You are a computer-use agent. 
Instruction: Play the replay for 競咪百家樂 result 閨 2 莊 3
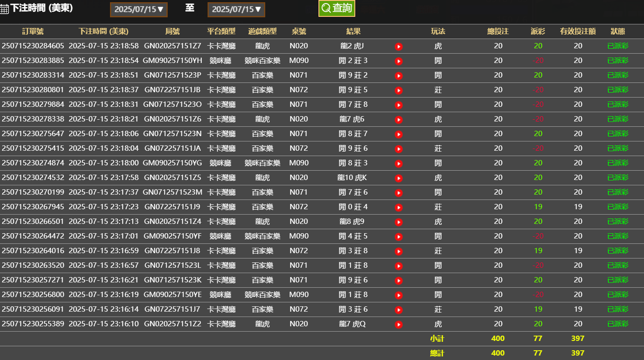tap(398, 61)
